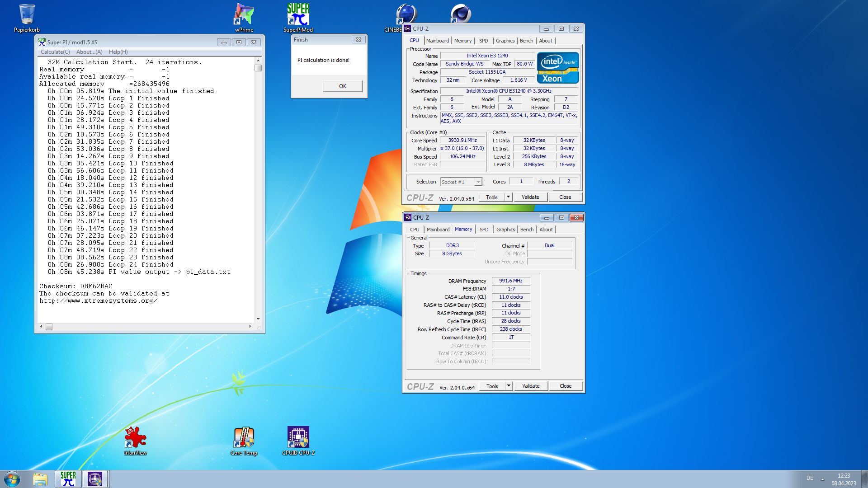Switch to CPU-Z in the taskbar
The width and height of the screenshot is (868, 488).
[95, 479]
